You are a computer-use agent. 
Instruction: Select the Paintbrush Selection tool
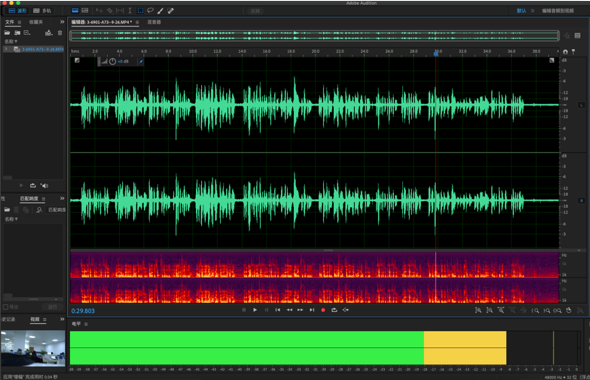click(x=160, y=11)
